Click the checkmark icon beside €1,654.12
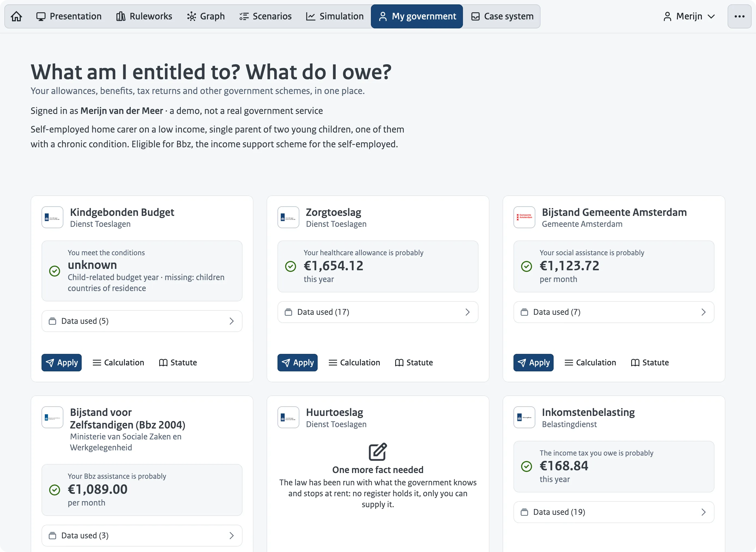 (291, 266)
